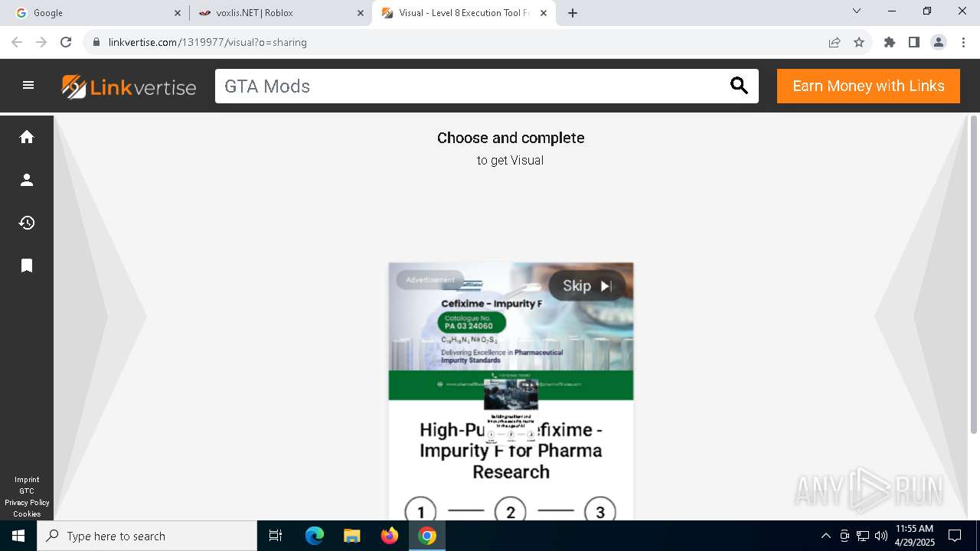
Task: Launch Microsoft Edge from the taskbar
Action: click(315, 536)
